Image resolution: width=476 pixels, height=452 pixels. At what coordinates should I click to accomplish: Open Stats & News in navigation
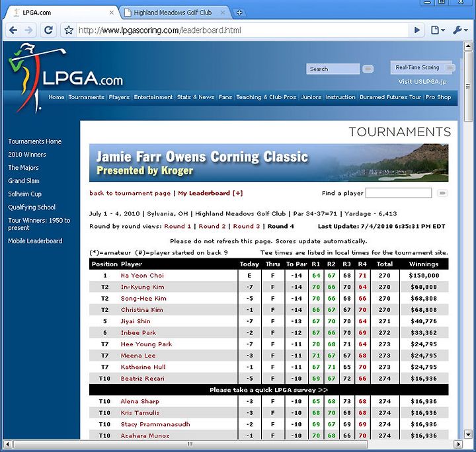pyautogui.click(x=196, y=97)
